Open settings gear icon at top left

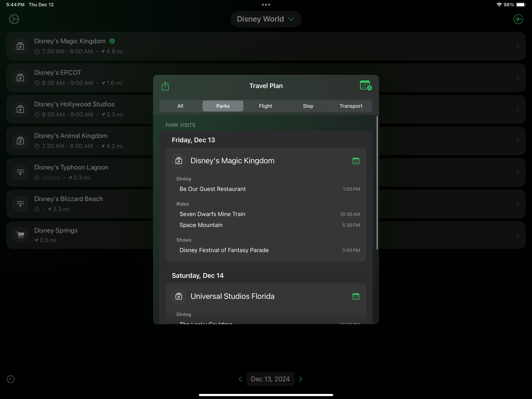14,19
